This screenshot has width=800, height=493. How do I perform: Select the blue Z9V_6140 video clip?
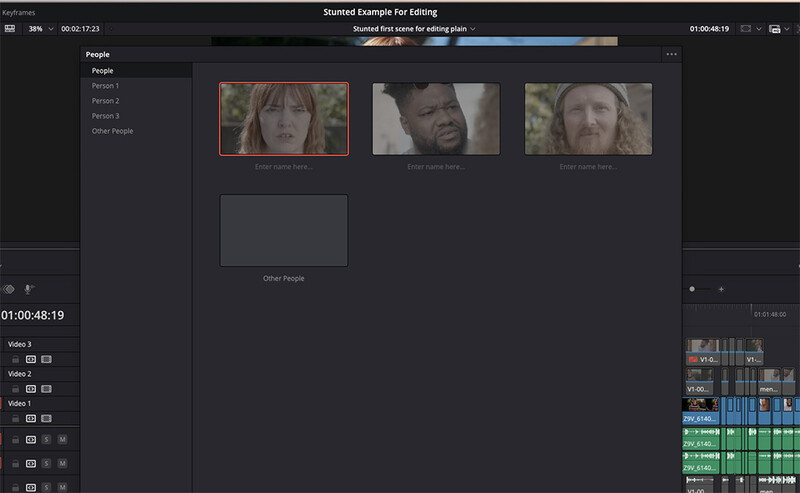[x=701, y=411]
